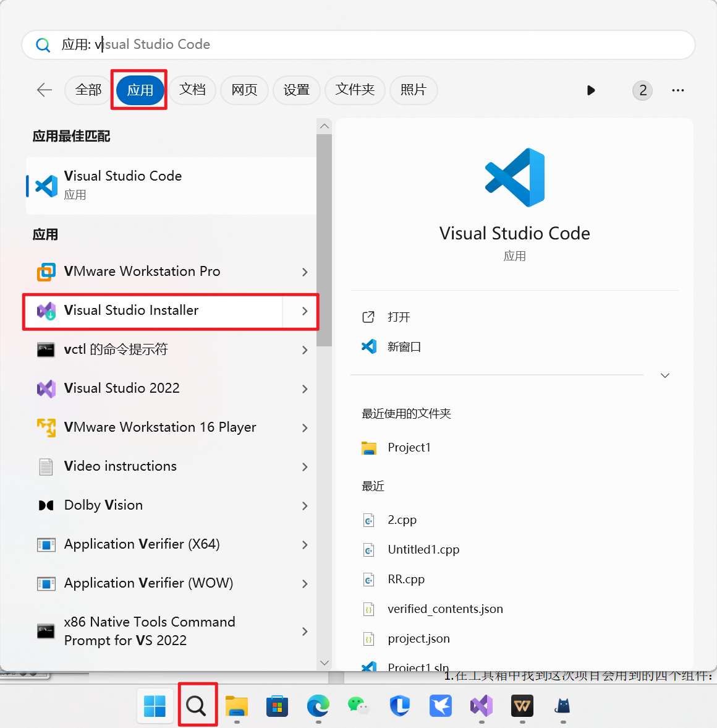Click the VMware Workstation Pro icon
The image size is (717, 728).
[46, 272]
